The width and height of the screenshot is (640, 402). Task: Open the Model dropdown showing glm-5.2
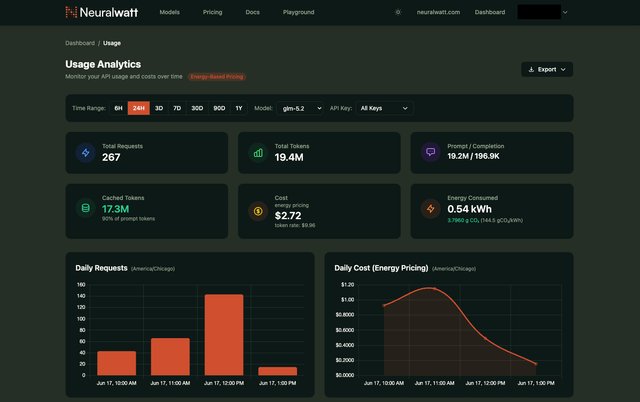click(300, 109)
